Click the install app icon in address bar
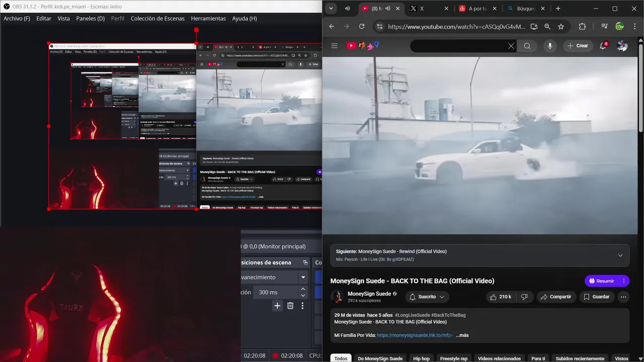Screen dimensions: 644x362 pyautogui.click(x=534, y=27)
